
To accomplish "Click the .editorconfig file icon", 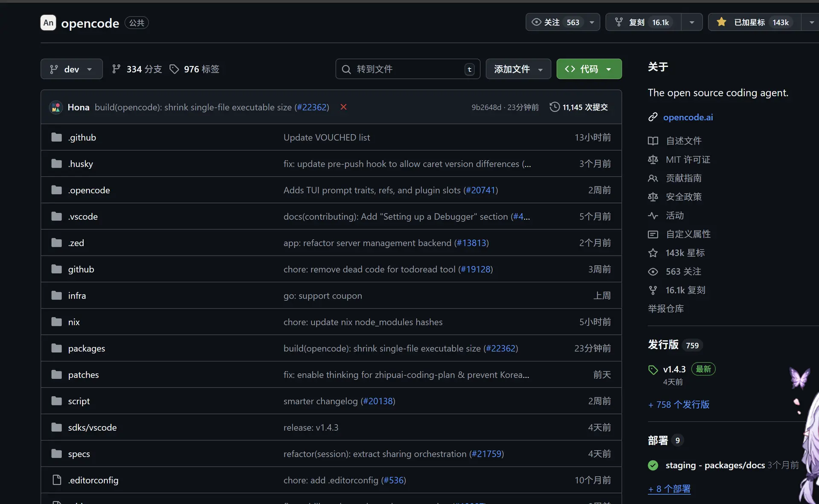I will (57, 480).
